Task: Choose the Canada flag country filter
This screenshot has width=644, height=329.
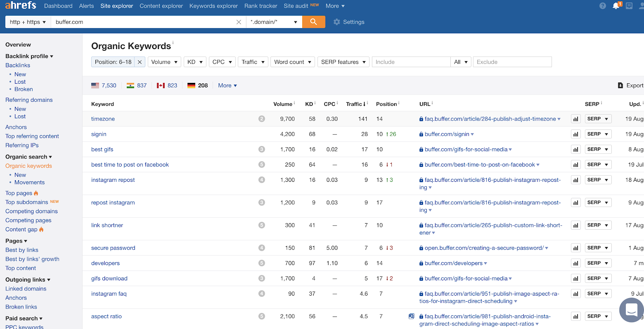Action: [x=161, y=85]
